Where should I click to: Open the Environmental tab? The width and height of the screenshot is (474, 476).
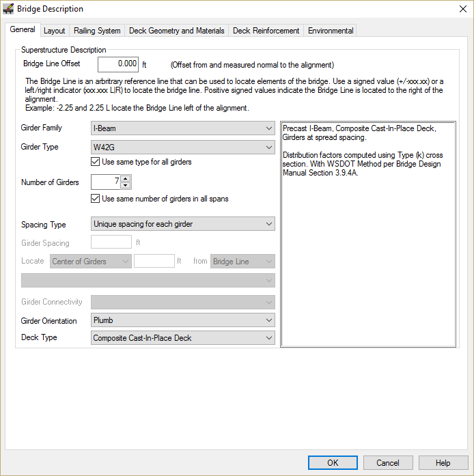pos(331,31)
